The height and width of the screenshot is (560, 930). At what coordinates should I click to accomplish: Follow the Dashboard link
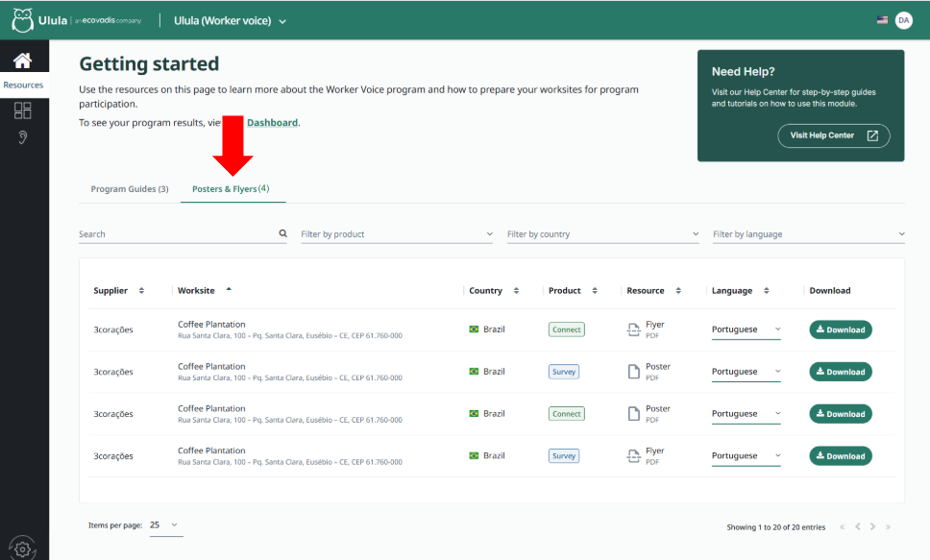tap(272, 123)
